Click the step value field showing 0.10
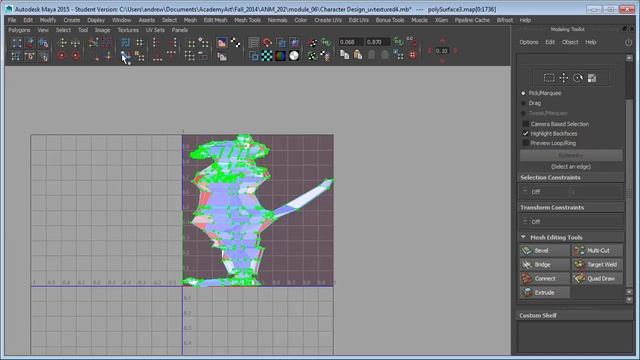The image size is (640, 360). tap(442, 51)
